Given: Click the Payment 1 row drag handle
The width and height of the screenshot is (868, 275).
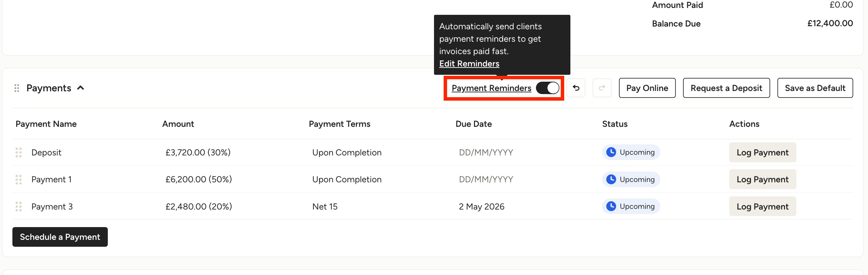Looking at the screenshot, I should tap(19, 179).
